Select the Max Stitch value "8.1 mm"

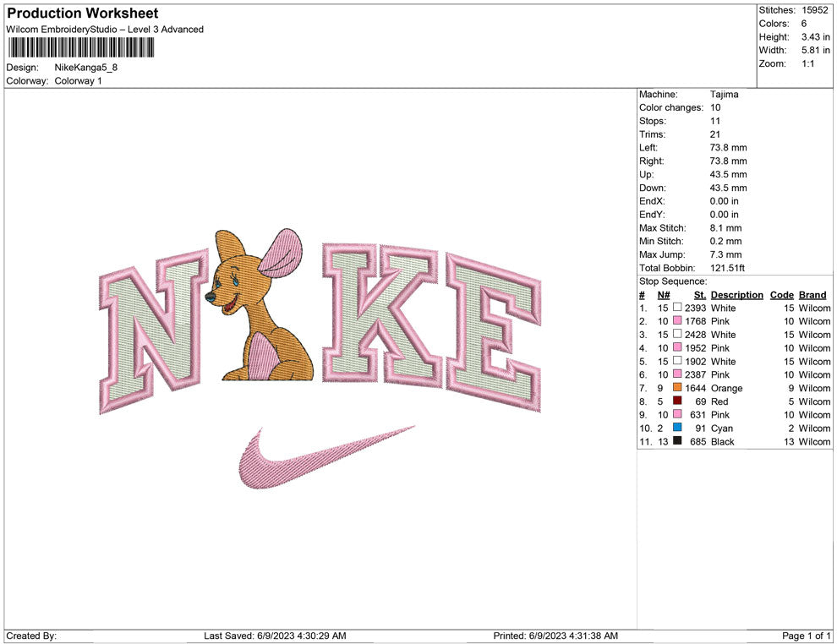coord(726,228)
